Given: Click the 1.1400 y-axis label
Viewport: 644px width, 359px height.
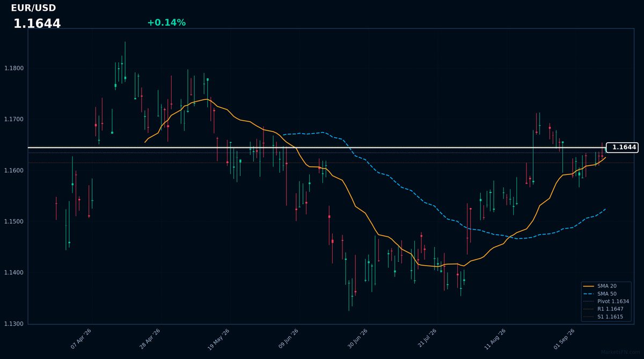Looking at the screenshot, I should [13, 273].
